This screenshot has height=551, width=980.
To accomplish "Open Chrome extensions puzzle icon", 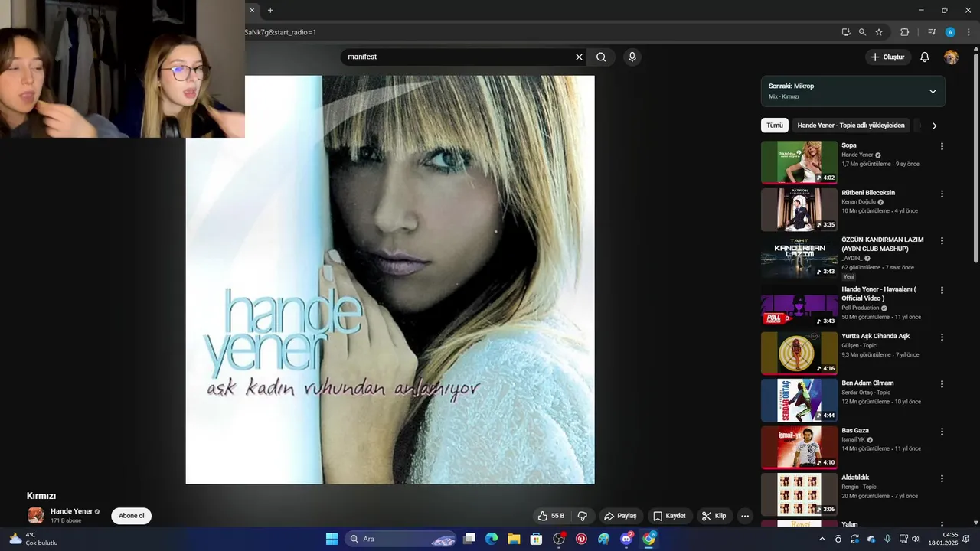I will point(904,32).
